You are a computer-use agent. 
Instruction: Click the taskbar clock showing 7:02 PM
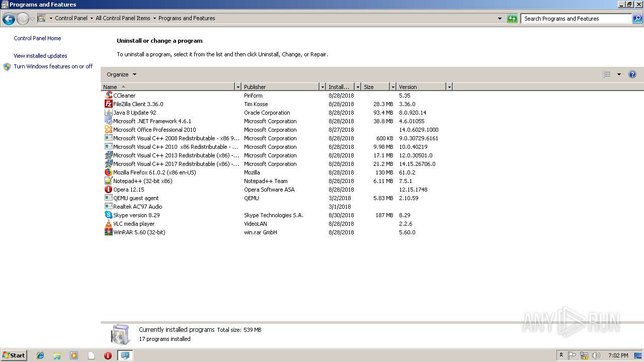[618, 355]
